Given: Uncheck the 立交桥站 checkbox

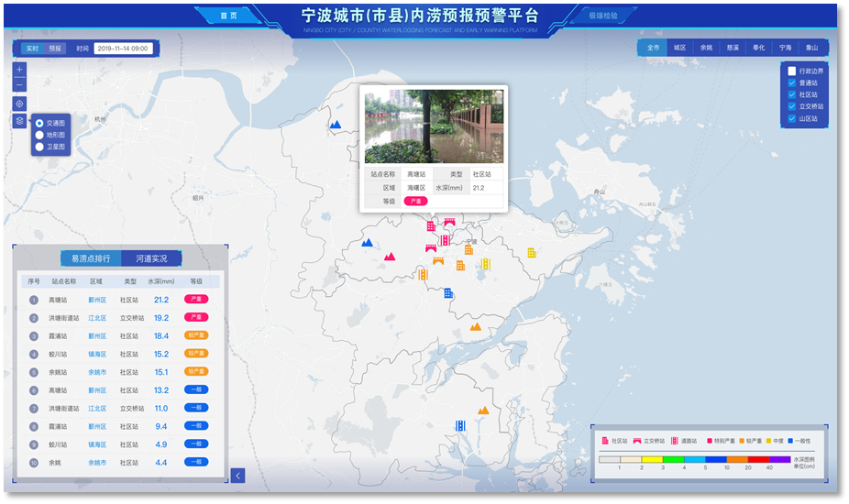Looking at the screenshot, I should pos(792,106).
